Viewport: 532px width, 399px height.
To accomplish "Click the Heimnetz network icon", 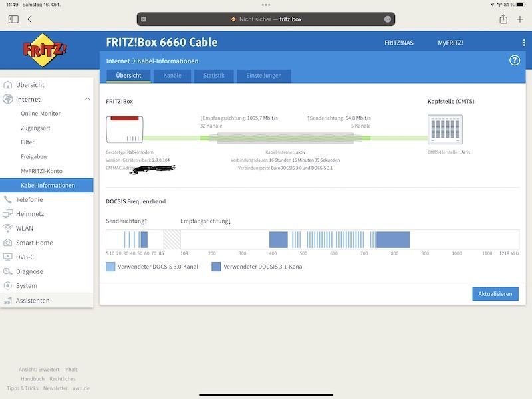I will [7, 213].
